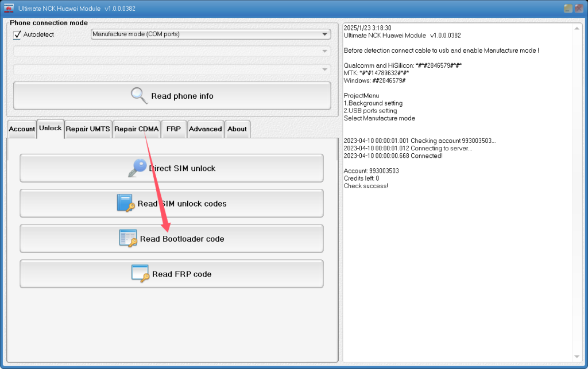
Task: Select the Unlock tab
Action: click(x=51, y=129)
